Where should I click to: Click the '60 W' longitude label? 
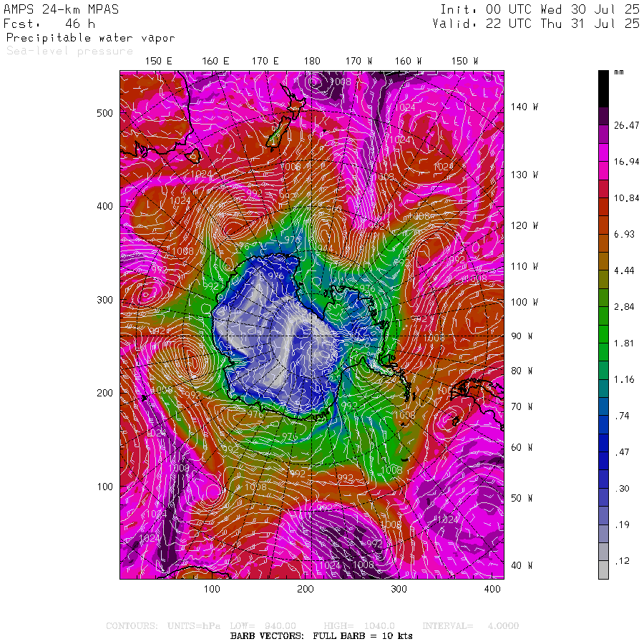[522, 447]
